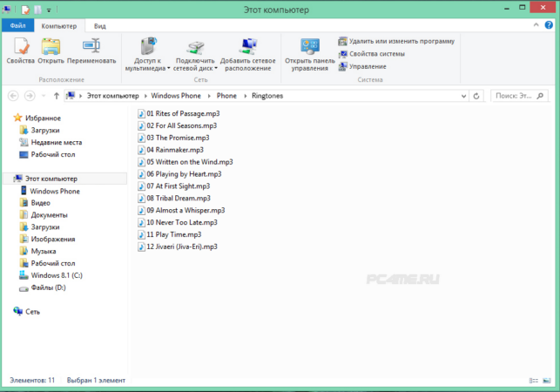Click Phone breadcrumb in address bar
Image resolution: width=560 pixels, height=392 pixels.
pos(226,96)
